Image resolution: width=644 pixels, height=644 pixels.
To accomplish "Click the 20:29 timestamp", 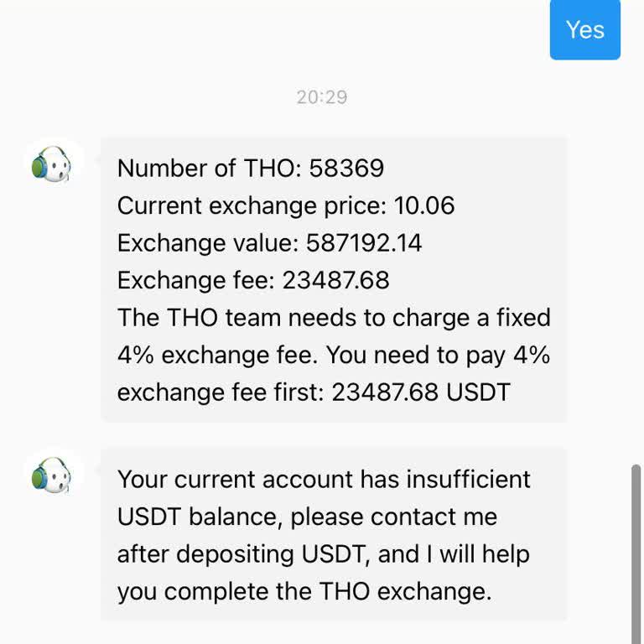I will (322, 97).
